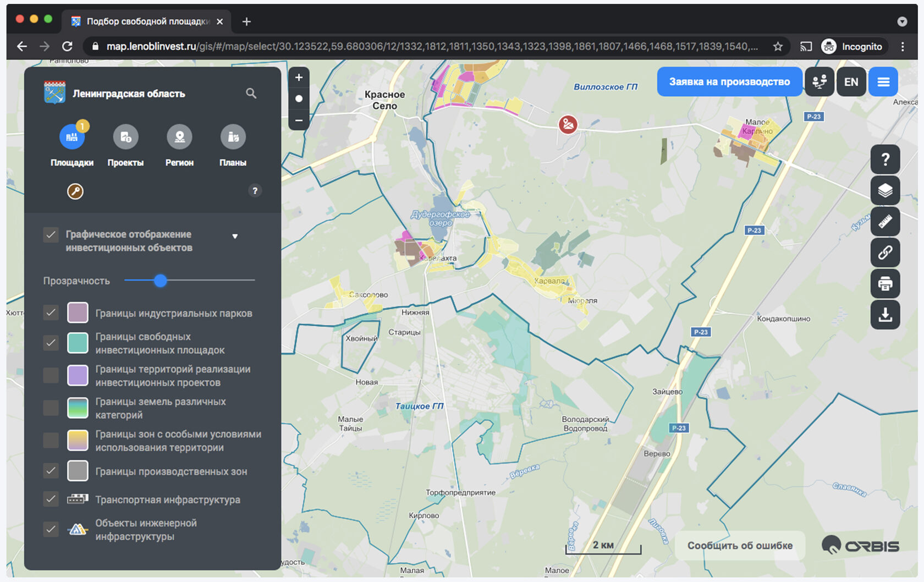This screenshot has width=924, height=582.
Task: Click the Транспортная инфраструктура legend icon
Action: pyautogui.click(x=78, y=499)
